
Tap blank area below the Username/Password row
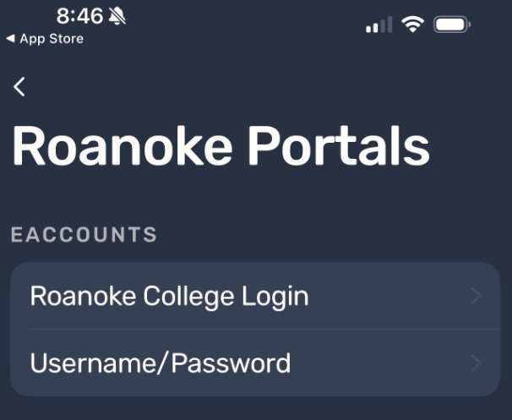click(253, 409)
